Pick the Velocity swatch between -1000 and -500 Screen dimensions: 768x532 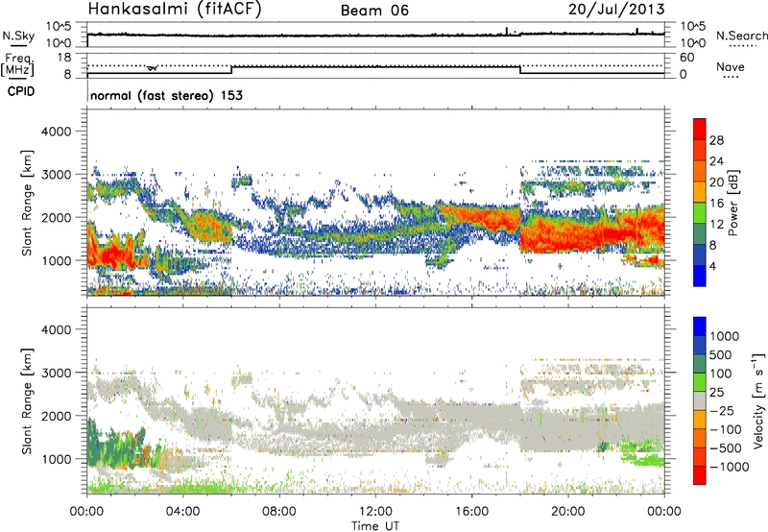point(700,456)
